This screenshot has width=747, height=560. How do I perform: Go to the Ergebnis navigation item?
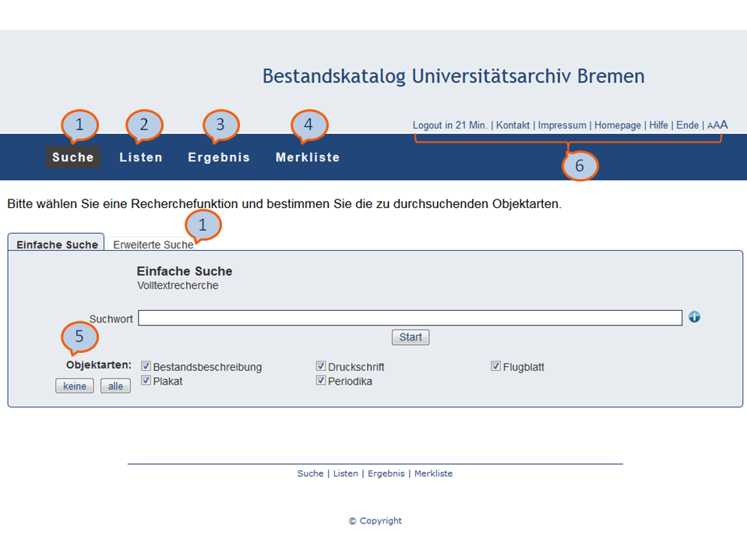pyautogui.click(x=219, y=157)
